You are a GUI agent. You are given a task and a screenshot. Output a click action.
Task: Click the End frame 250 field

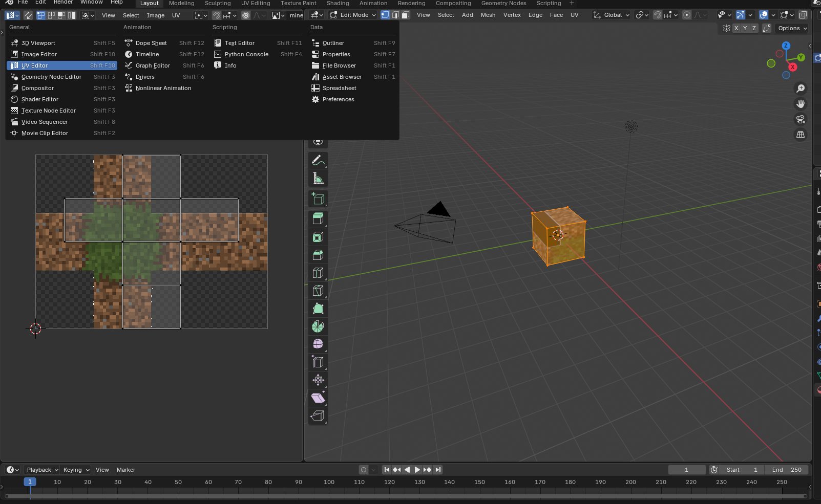[x=787, y=470]
